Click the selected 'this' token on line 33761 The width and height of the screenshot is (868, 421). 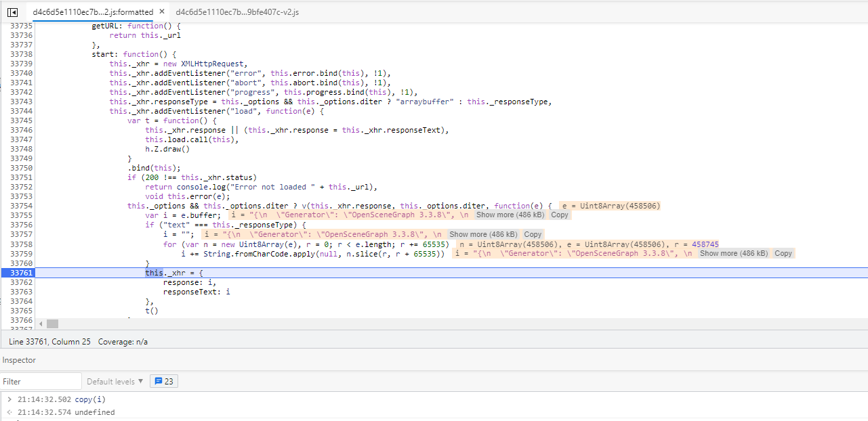point(154,273)
